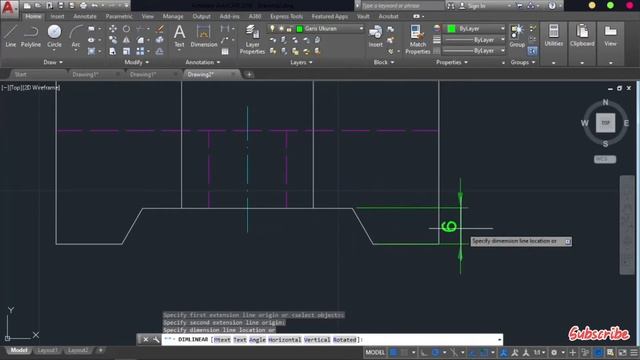Expand the Annotation panel dropdown

pos(202,62)
